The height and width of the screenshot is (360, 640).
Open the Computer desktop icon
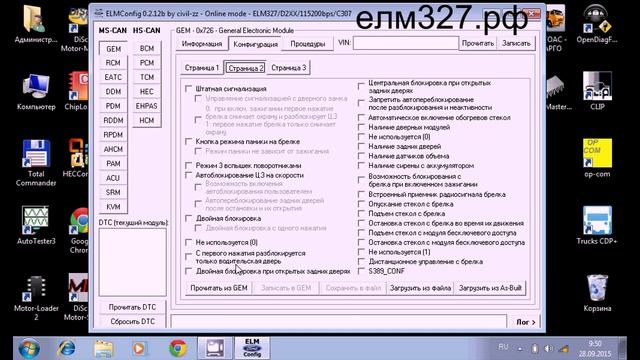pyautogui.click(x=36, y=92)
